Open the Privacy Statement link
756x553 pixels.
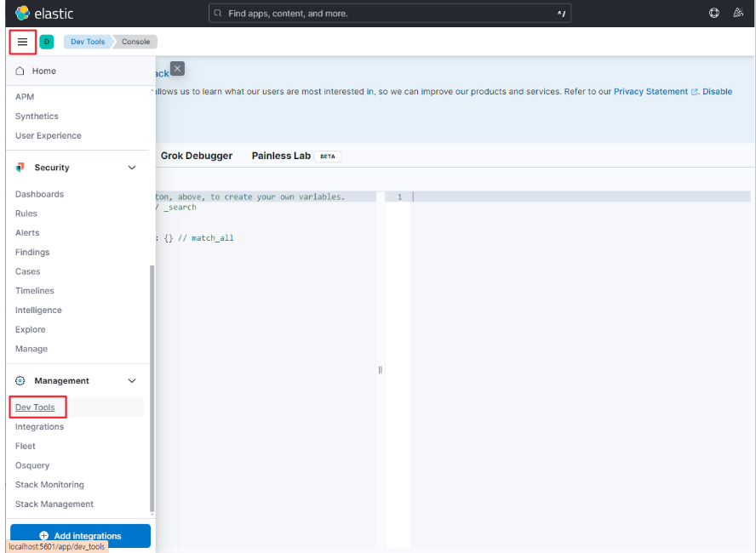(x=650, y=92)
